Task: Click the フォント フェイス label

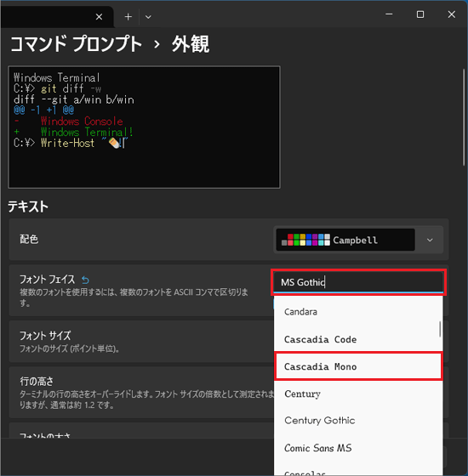Action: point(47,280)
